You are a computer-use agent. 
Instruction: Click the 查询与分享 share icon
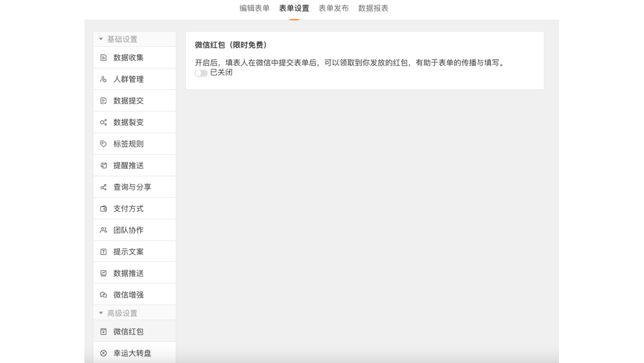pyautogui.click(x=104, y=187)
